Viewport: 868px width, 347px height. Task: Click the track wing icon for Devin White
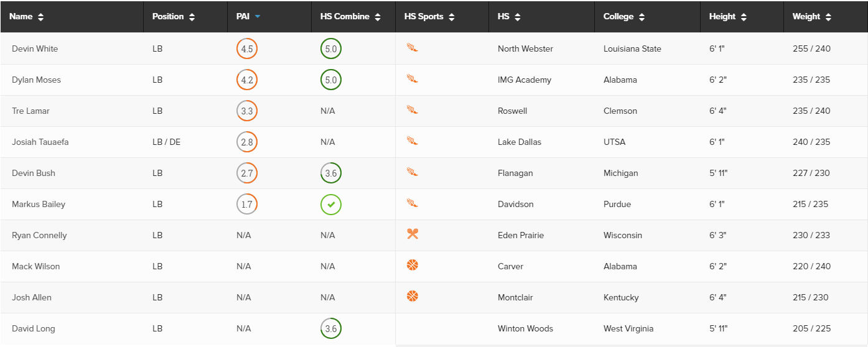click(x=412, y=47)
